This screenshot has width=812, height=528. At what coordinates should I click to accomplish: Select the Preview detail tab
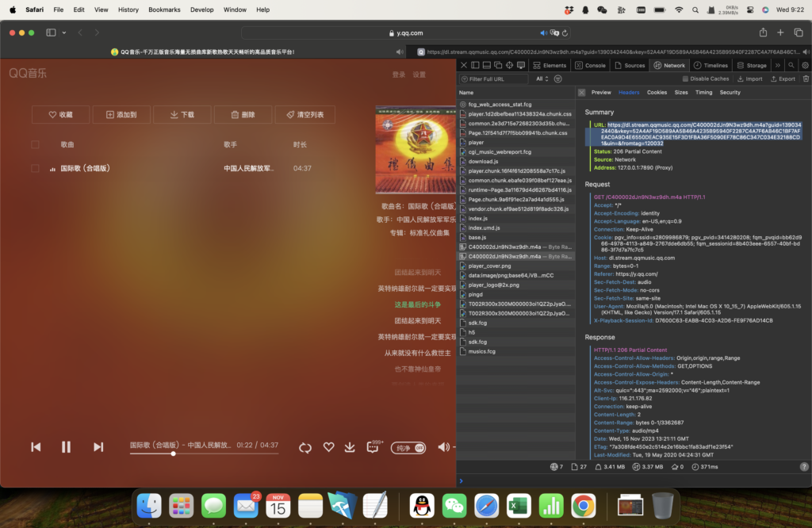pos(601,92)
